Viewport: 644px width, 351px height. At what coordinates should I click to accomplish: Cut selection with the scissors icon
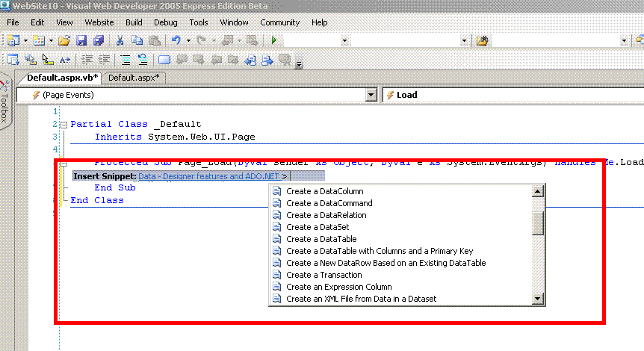click(x=120, y=40)
